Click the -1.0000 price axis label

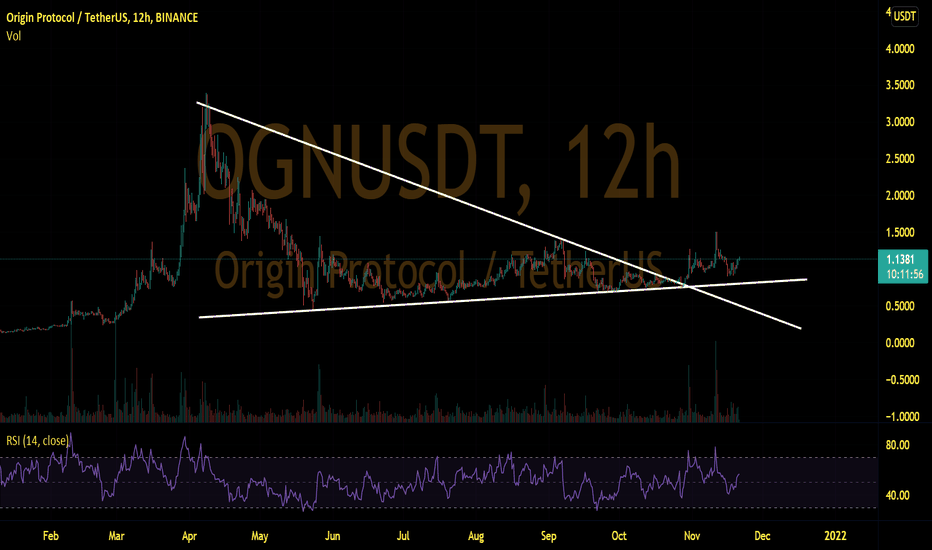(x=902, y=417)
